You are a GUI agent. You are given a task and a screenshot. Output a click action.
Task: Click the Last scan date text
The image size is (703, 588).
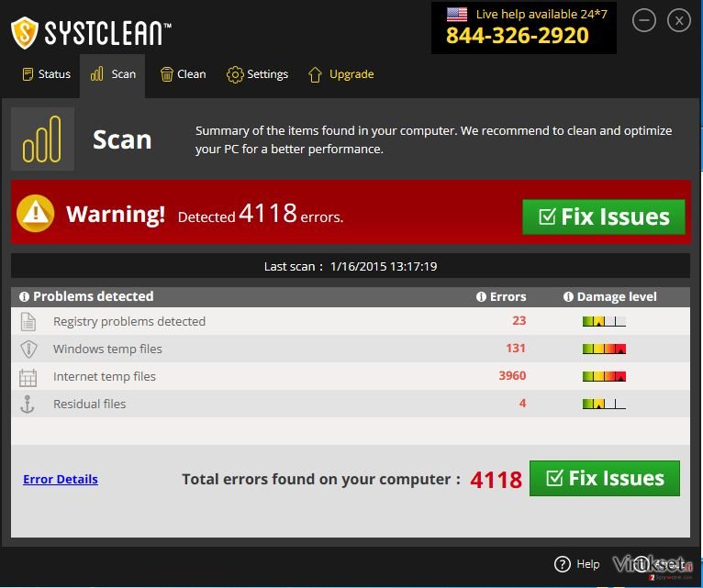(x=384, y=266)
